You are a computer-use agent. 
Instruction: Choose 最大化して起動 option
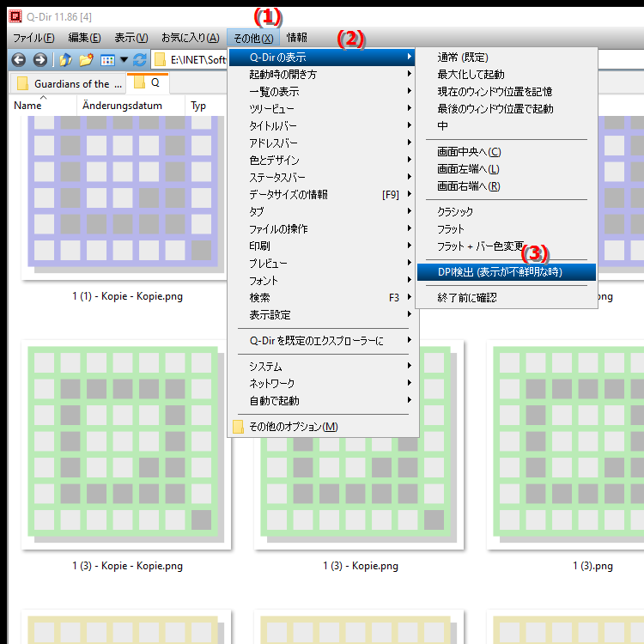pos(471,75)
